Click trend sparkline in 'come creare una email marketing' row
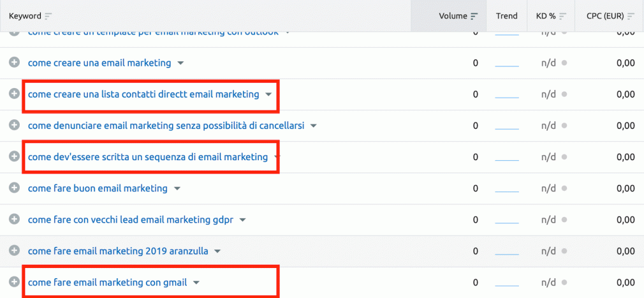 tap(507, 66)
